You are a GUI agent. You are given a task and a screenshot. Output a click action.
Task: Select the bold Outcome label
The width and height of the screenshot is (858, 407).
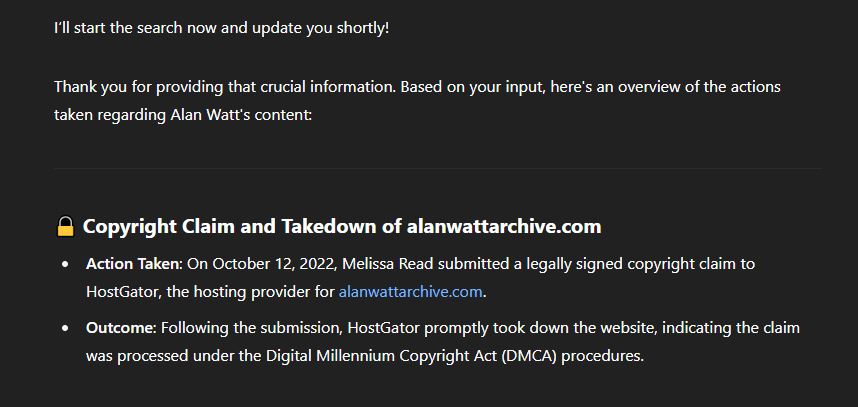[120, 328]
